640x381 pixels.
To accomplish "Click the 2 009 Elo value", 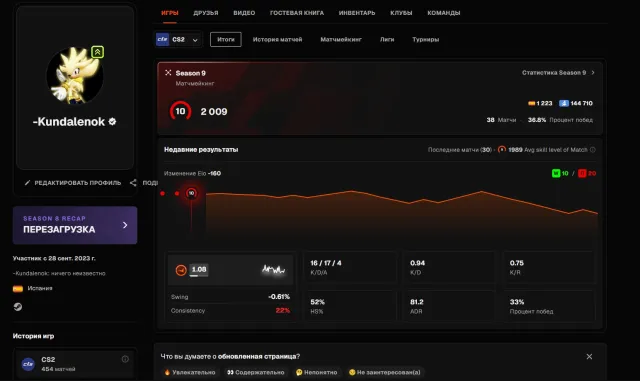I will 214,111.
